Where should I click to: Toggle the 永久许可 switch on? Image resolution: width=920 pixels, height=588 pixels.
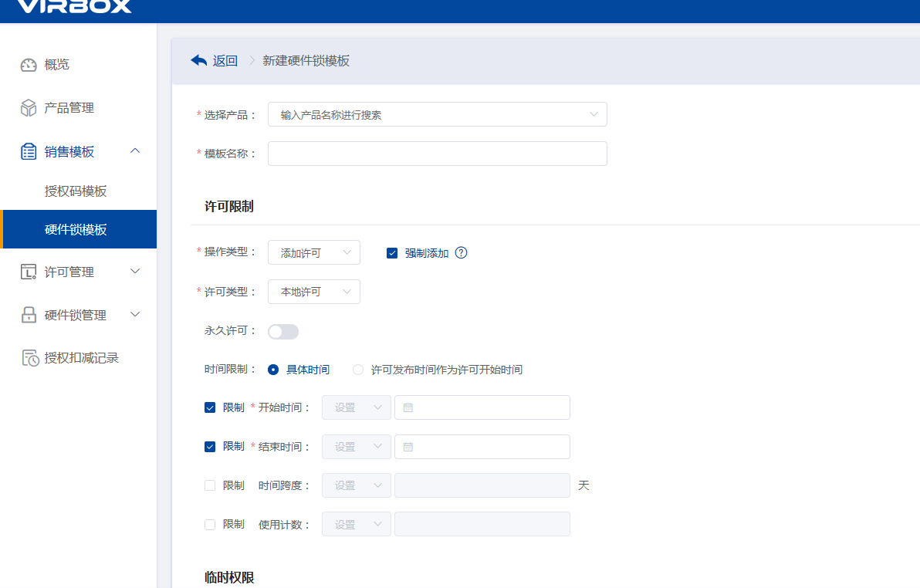(x=282, y=332)
